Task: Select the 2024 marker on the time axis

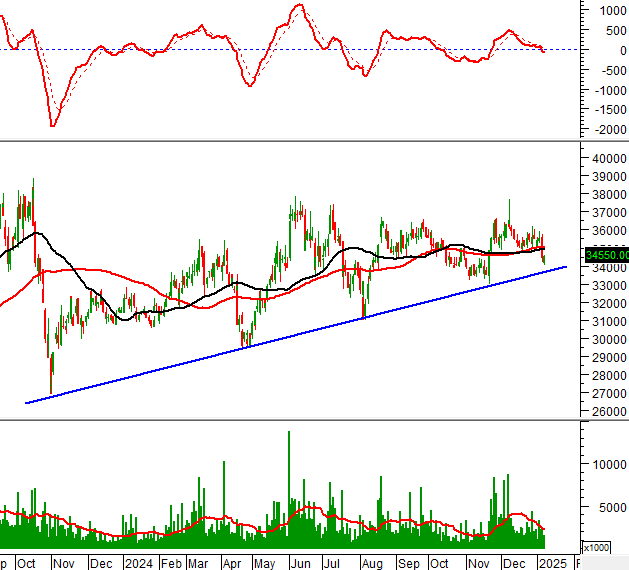Action: [138, 564]
